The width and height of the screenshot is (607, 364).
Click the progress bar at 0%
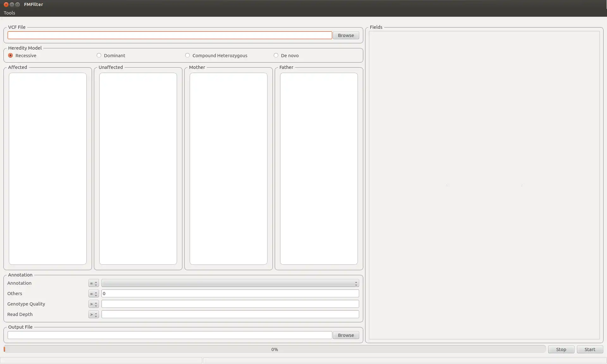pos(275,349)
